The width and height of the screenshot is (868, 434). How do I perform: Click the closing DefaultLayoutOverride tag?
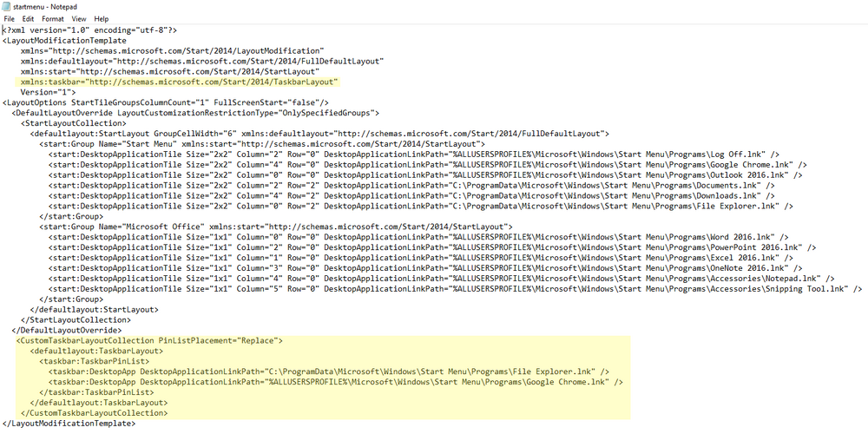tap(67, 330)
